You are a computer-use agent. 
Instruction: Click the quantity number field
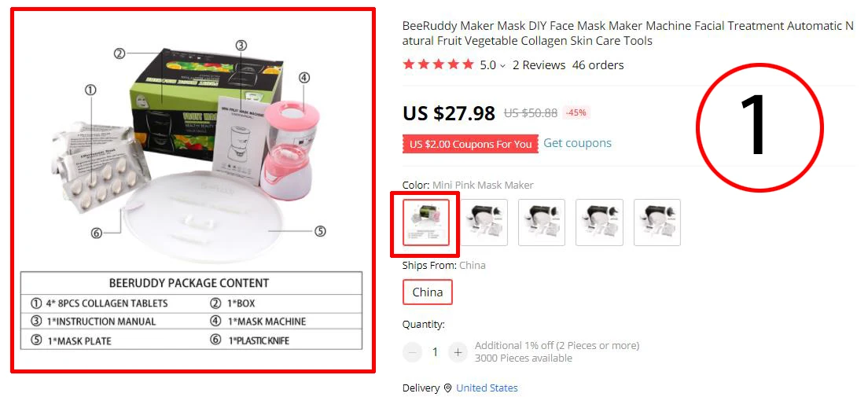click(435, 352)
